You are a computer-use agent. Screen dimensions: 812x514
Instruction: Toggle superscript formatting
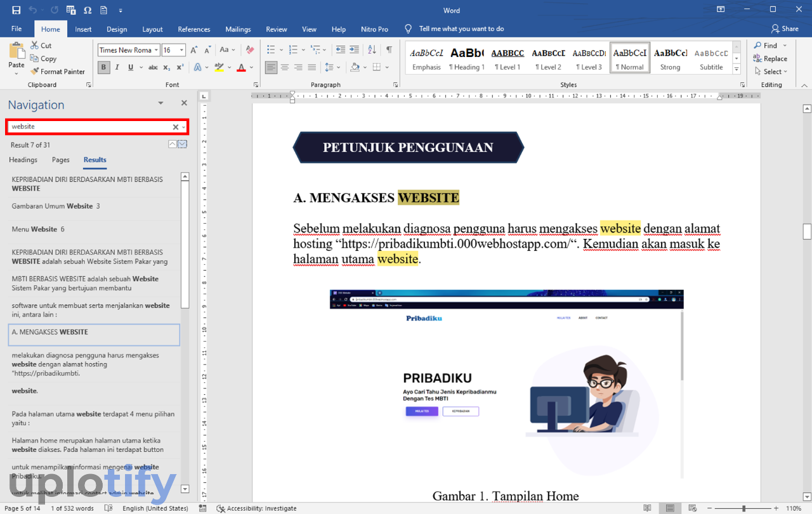(180, 67)
